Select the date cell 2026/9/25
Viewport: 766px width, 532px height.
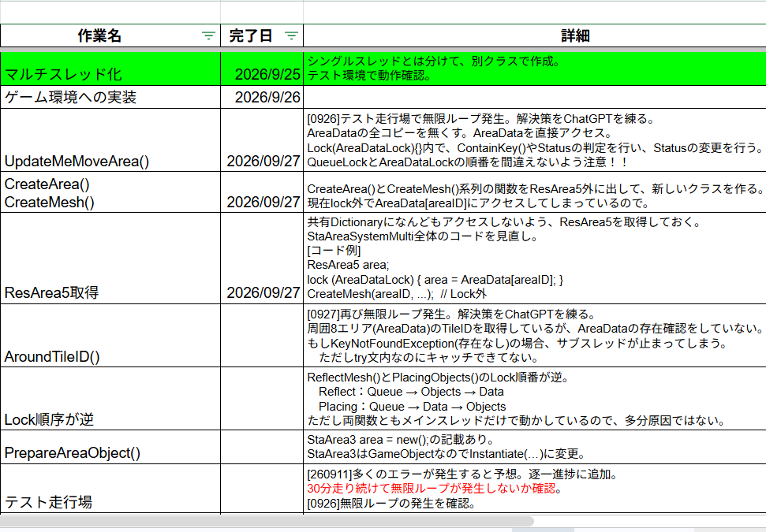coord(262,69)
